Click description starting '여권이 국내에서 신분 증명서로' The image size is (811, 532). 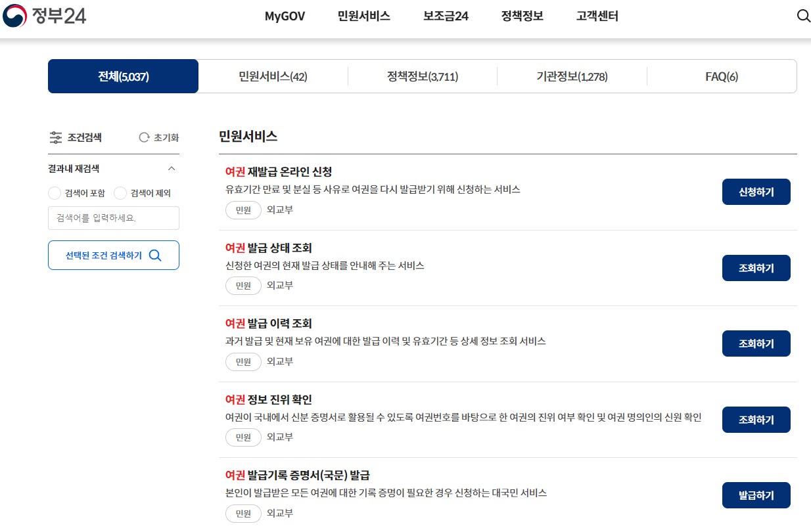coord(463,418)
